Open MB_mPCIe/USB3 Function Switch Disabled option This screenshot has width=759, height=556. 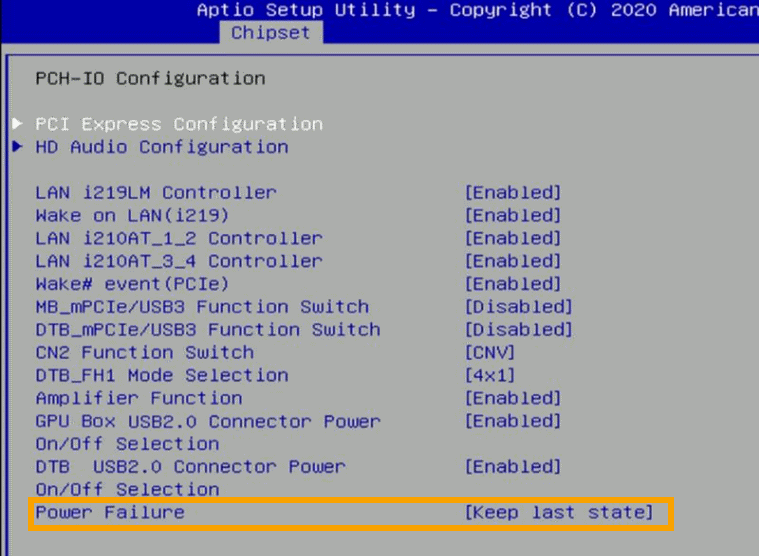click(518, 307)
